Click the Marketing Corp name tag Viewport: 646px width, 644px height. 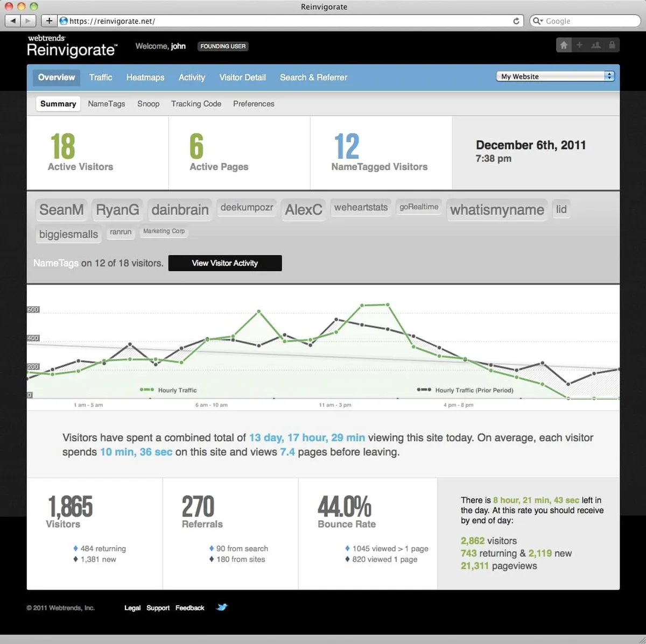coord(164,231)
